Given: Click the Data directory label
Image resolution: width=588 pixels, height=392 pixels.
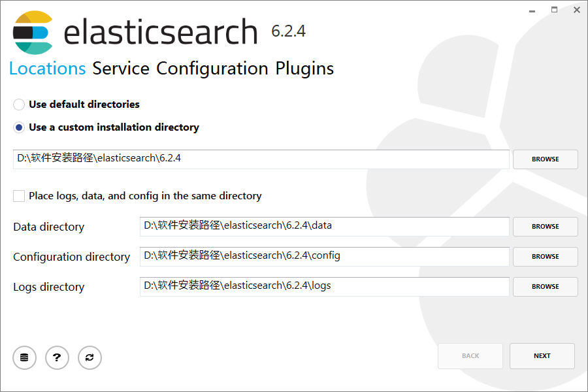Looking at the screenshot, I should (49, 227).
